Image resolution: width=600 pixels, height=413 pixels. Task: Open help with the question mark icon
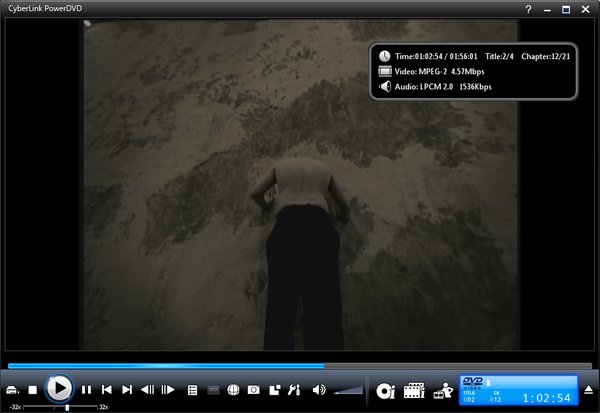[x=528, y=9]
